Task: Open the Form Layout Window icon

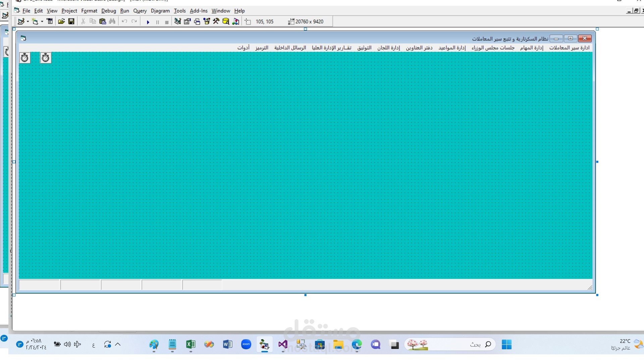Action: point(197,21)
